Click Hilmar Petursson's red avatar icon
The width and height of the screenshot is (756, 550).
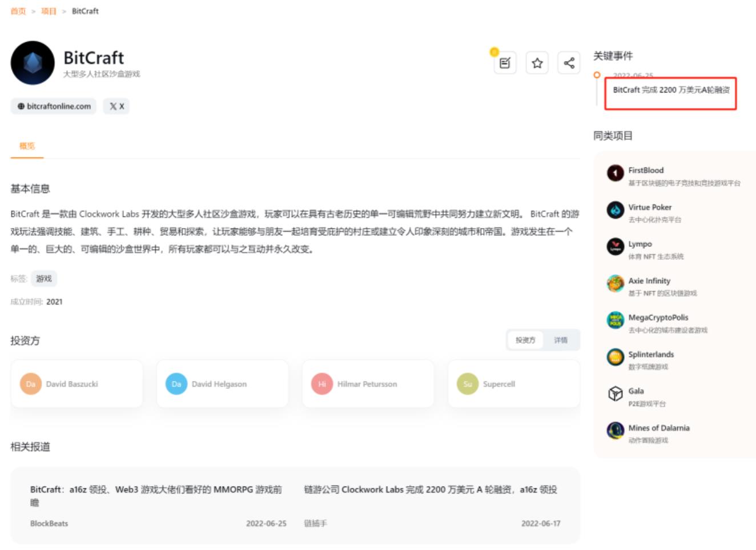322,384
